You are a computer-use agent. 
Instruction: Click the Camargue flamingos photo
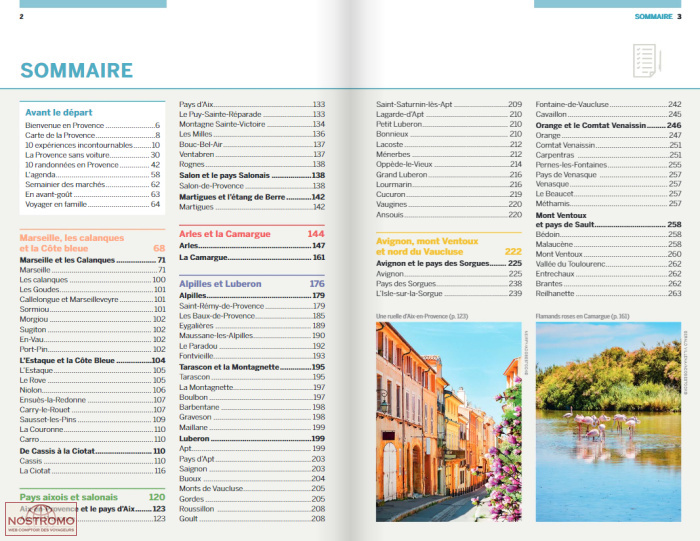click(608, 422)
